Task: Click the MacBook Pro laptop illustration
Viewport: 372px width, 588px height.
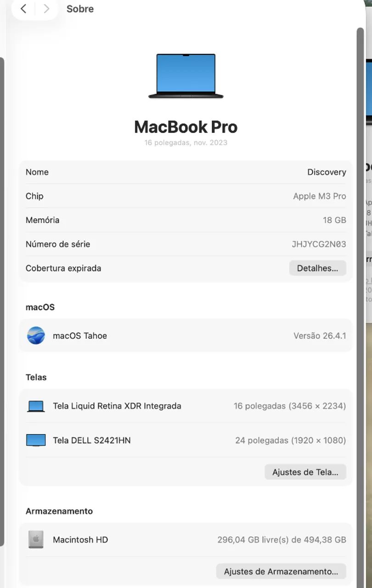Action: tap(186, 76)
